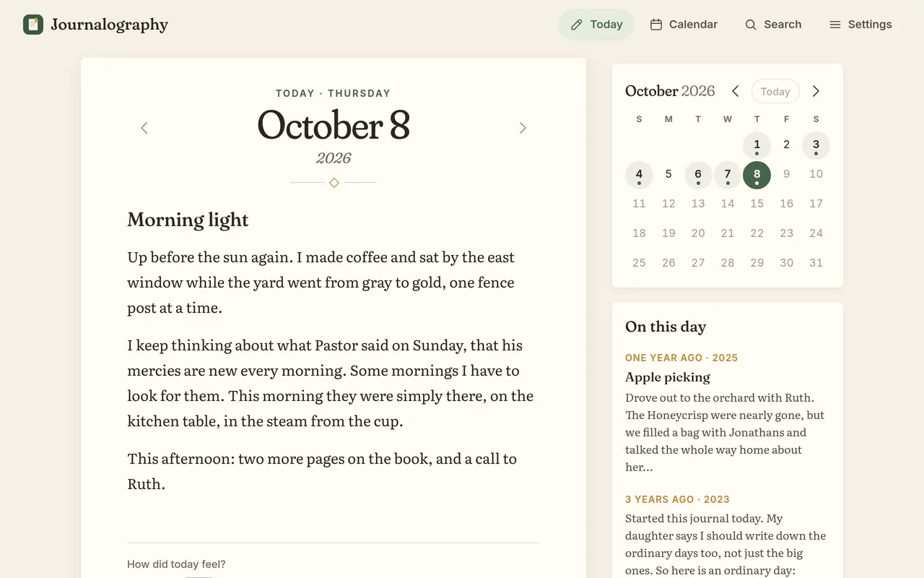Select October 9 in calendar

786,175
